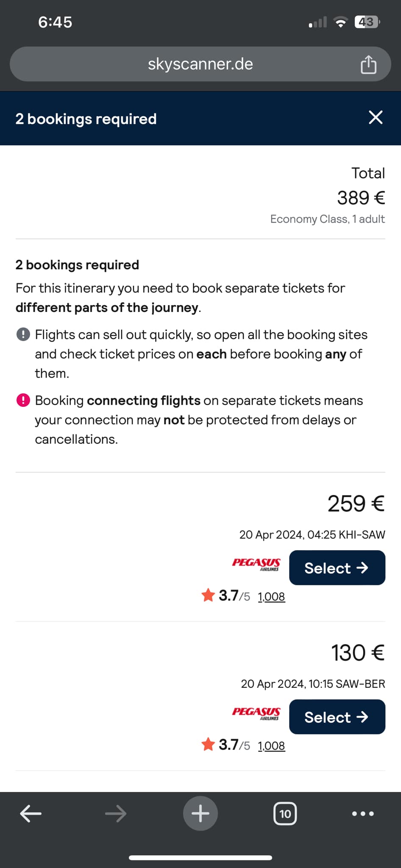Screen dimensions: 401x868
Task: Tap the grey info icon about flights selling out
Action: click(x=23, y=334)
